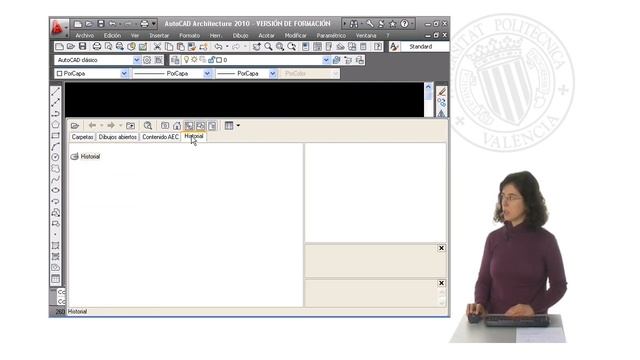640x360 pixels.
Task: Click drawing area scrollbar up arrow
Action: pyautogui.click(x=428, y=87)
